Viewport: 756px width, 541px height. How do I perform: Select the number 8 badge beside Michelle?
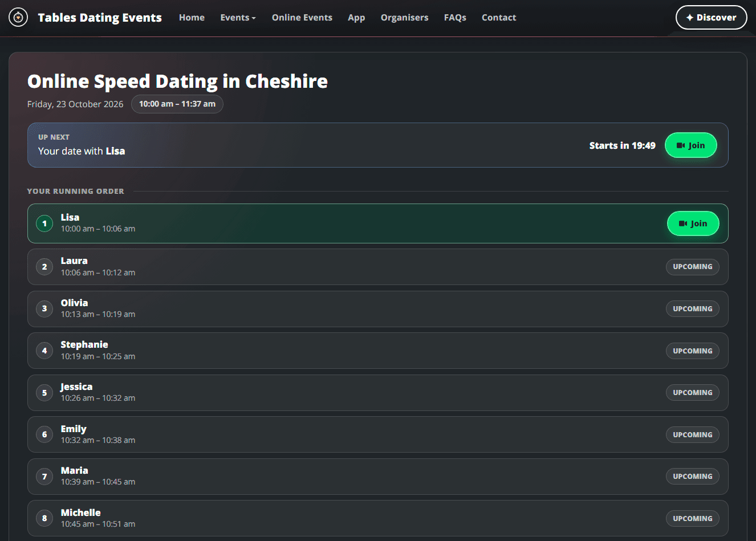coord(44,518)
